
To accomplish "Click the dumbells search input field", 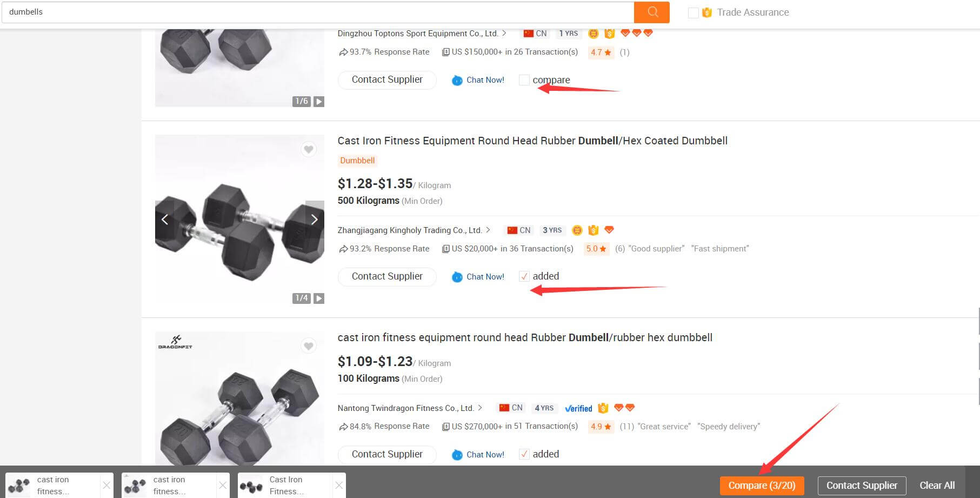I will click(318, 12).
